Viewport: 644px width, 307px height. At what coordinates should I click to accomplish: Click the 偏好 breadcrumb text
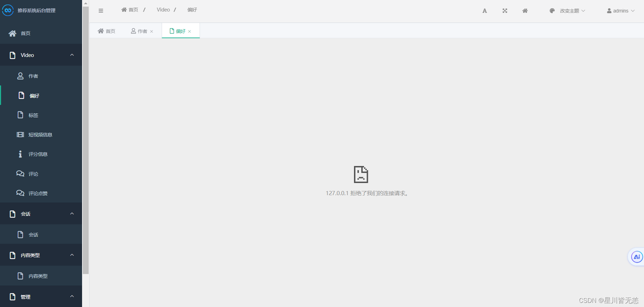point(192,10)
